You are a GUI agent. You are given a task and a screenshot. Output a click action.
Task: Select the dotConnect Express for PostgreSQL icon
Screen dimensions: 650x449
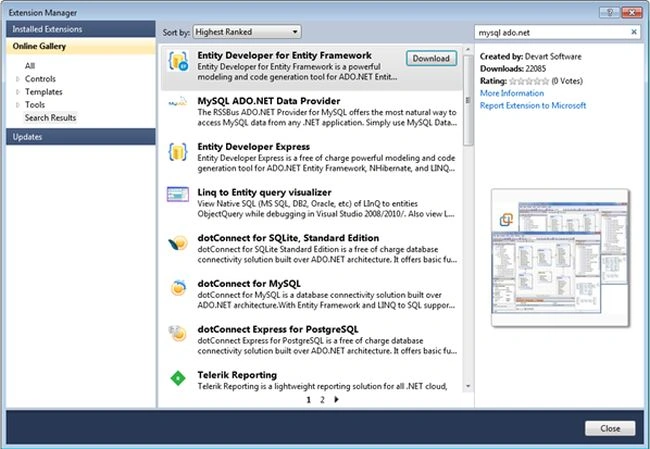point(177,333)
